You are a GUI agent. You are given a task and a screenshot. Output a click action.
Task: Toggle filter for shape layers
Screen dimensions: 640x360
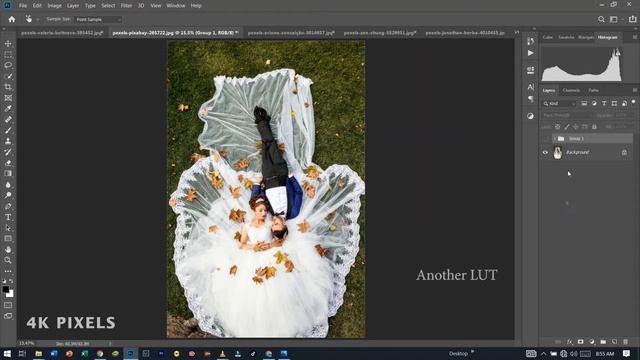614,104
